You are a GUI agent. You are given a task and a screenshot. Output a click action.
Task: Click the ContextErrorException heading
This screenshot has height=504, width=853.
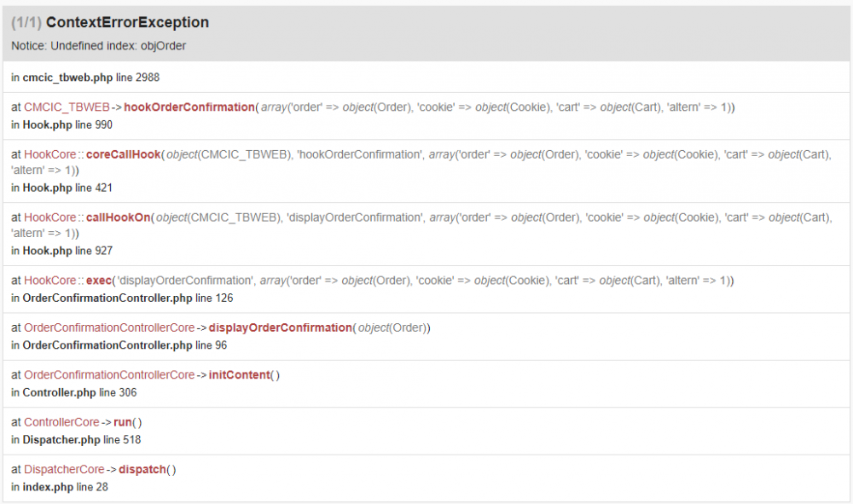pos(127,22)
